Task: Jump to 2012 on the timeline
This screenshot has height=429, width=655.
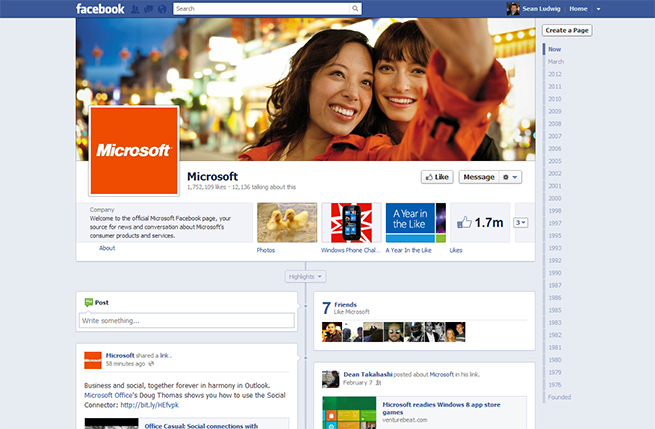Action: point(555,74)
